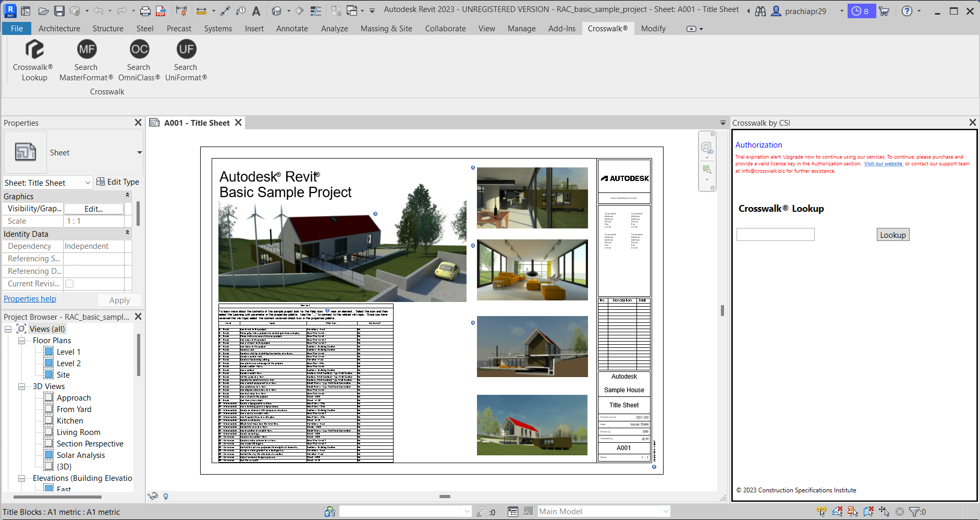Click the Crosswalk Lookup ribbon icon
This screenshot has width=980, height=520.
[x=34, y=50]
